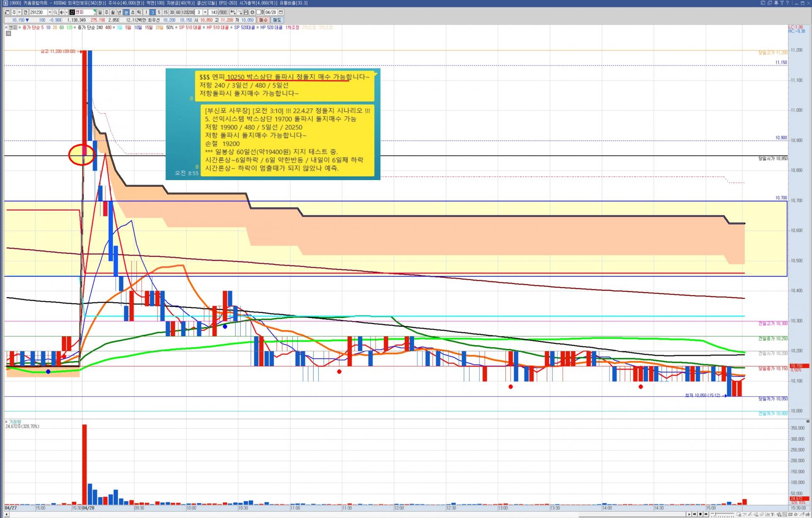Select the 15 minute interval tab

pyautogui.click(x=165, y=12)
